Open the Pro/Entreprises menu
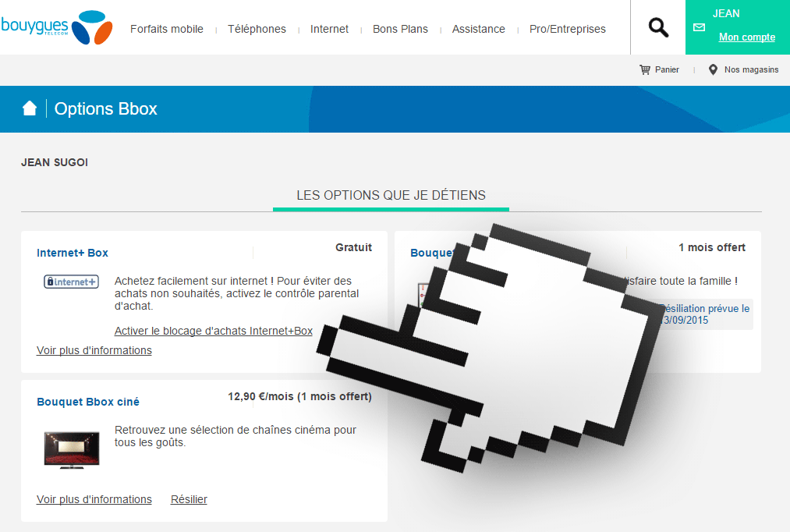 pyautogui.click(x=568, y=29)
